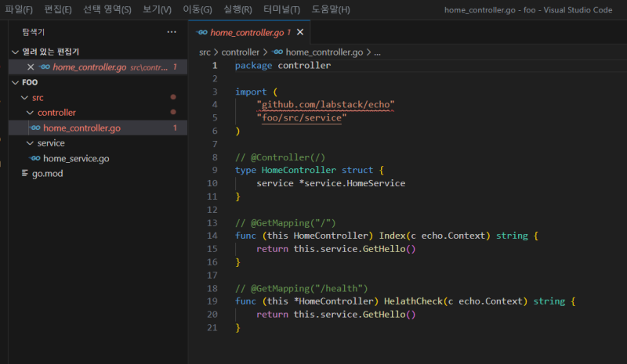Open the 파일(F) menu
The image size is (627, 364).
click(x=19, y=9)
